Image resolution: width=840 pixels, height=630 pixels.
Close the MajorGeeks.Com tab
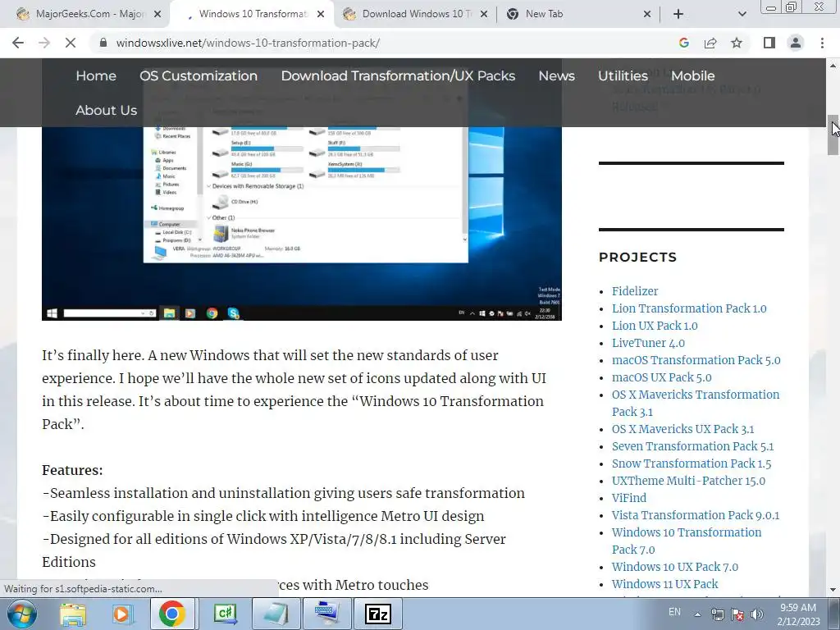(x=157, y=15)
